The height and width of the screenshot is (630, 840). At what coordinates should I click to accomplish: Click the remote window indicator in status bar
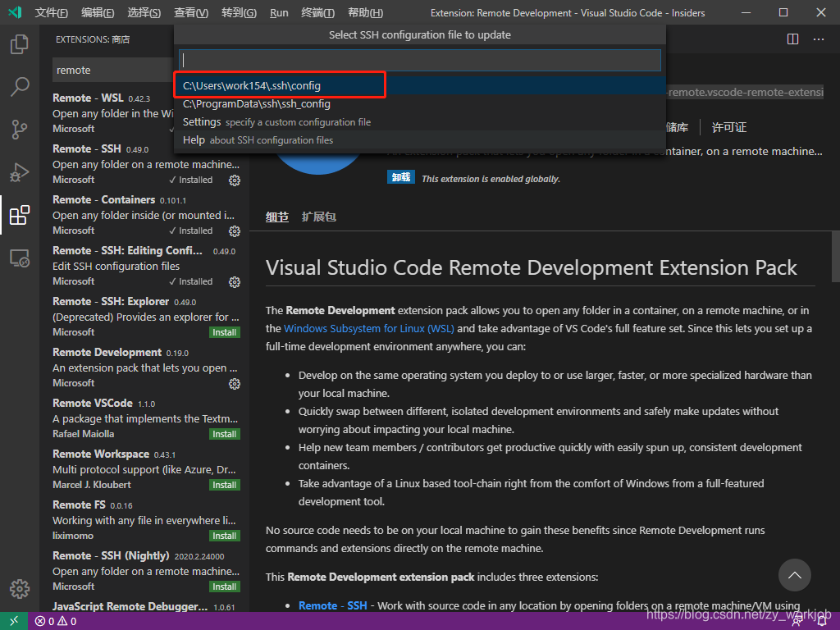click(x=14, y=621)
